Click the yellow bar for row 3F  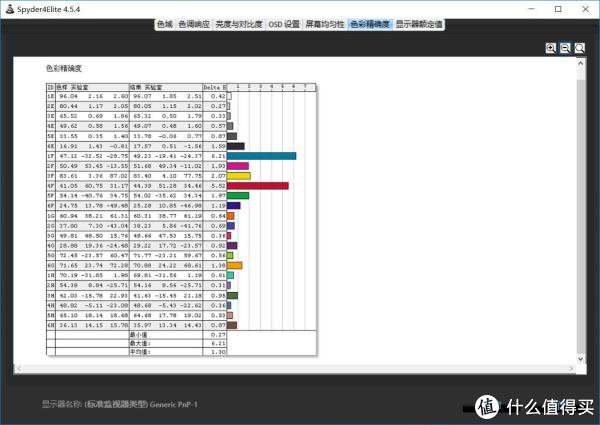coord(239,176)
